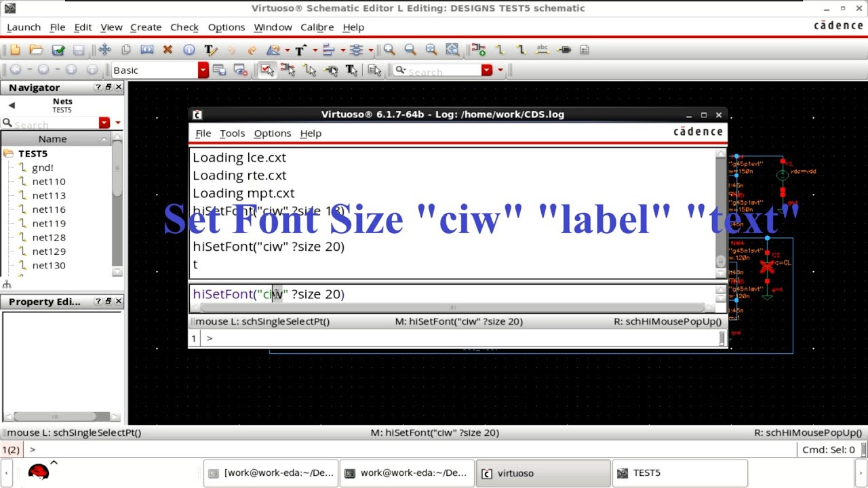Toggle text label selection filter icon

(x=351, y=70)
